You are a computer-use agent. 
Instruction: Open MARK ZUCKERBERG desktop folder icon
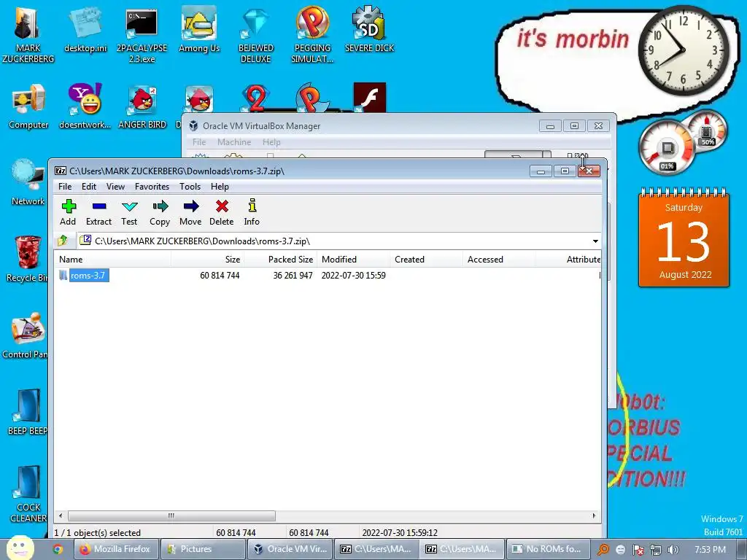pos(28,34)
